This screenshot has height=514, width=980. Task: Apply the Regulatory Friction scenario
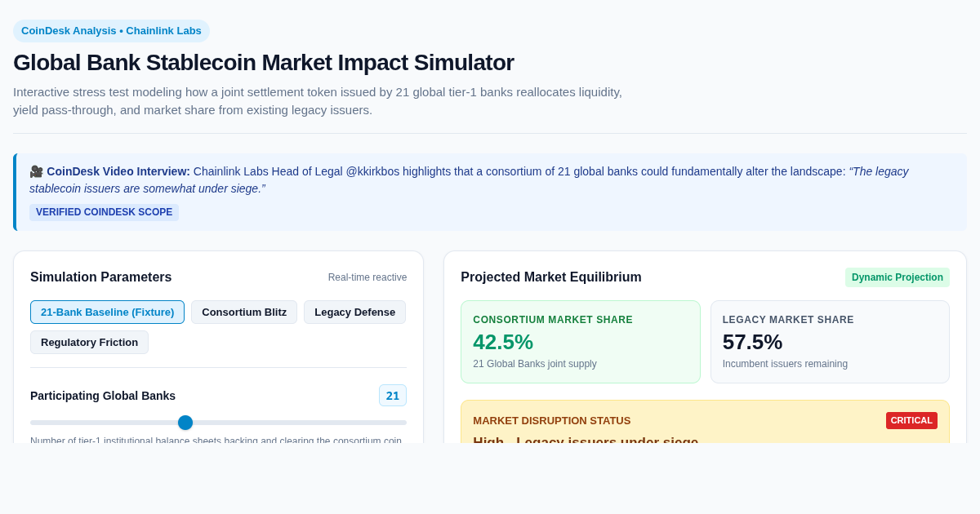[x=89, y=342]
